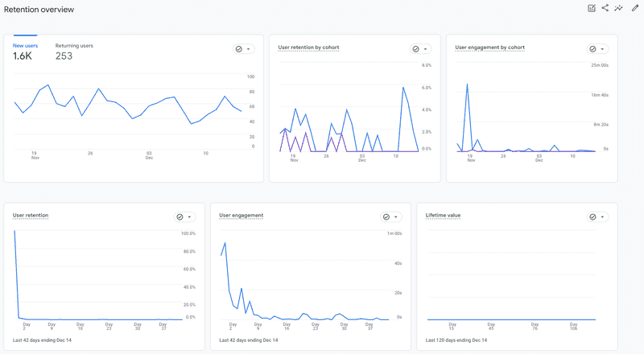644x354 pixels.
Task: Click the 25m 00s axis label
Action: pyautogui.click(x=600, y=65)
